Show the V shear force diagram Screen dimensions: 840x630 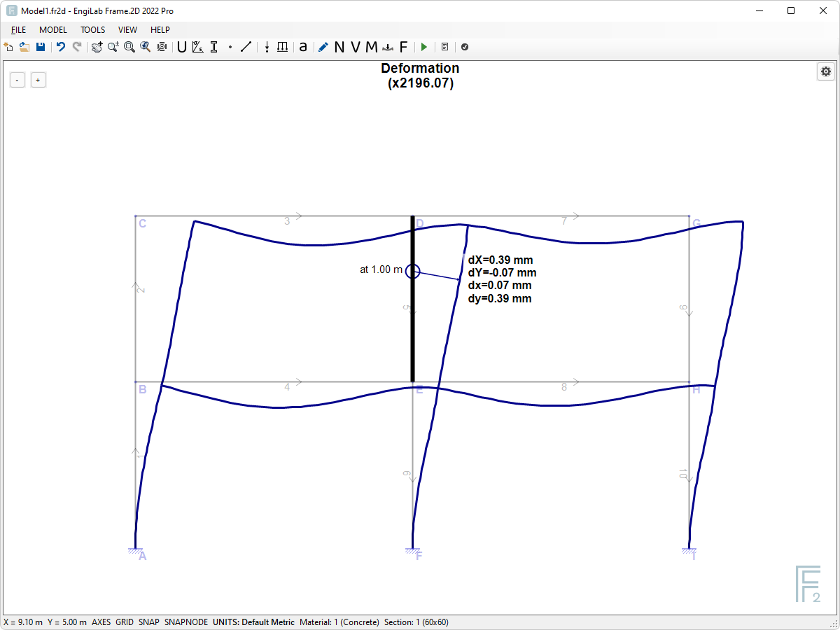[x=355, y=47]
